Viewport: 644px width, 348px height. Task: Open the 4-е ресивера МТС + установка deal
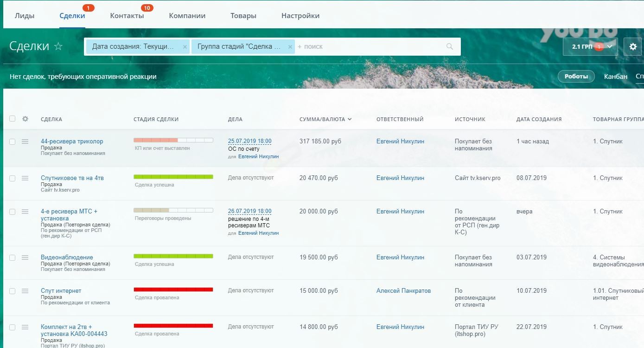tap(69, 215)
